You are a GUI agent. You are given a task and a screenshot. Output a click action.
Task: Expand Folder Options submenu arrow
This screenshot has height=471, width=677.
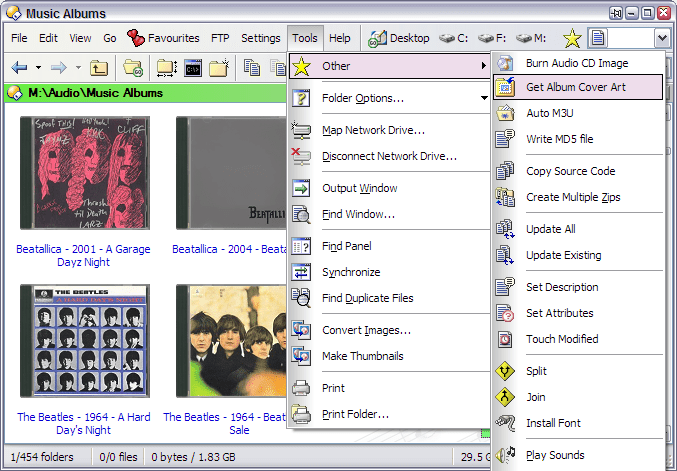484,98
